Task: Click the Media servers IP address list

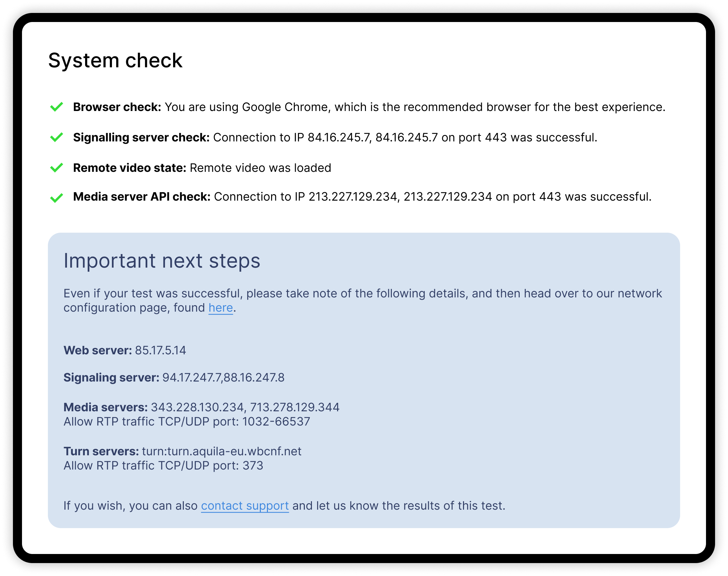Action: point(245,407)
